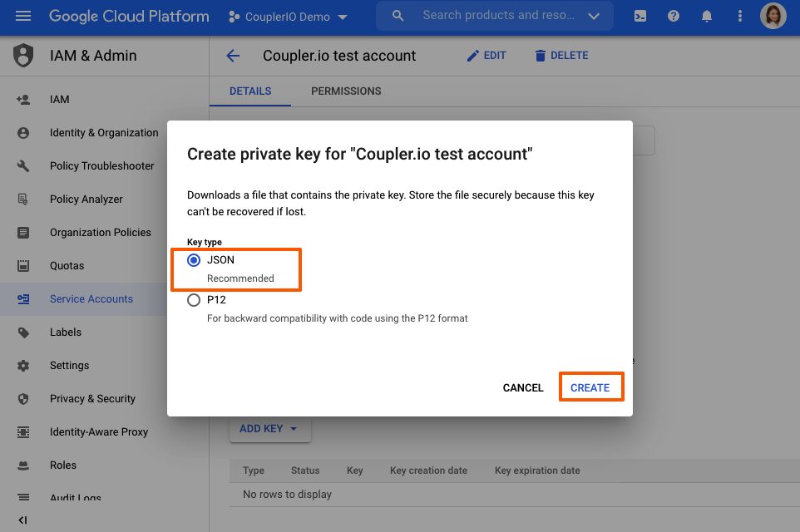Open the help question mark icon
Image resolution: width=800 pixels, height=532 pixels.
click(674, 16)
